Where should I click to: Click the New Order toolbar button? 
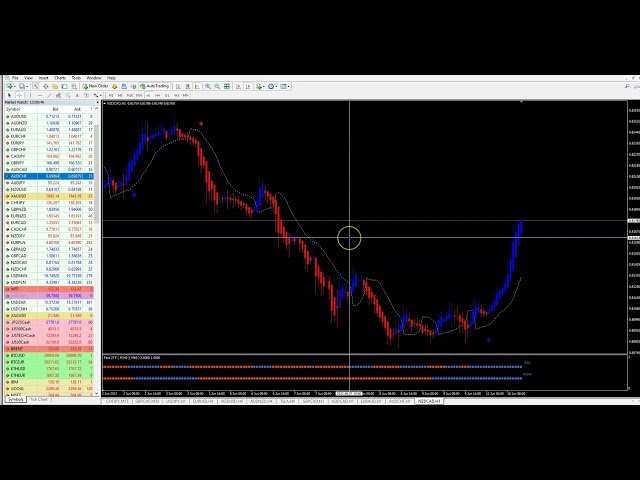coord(97,86)
